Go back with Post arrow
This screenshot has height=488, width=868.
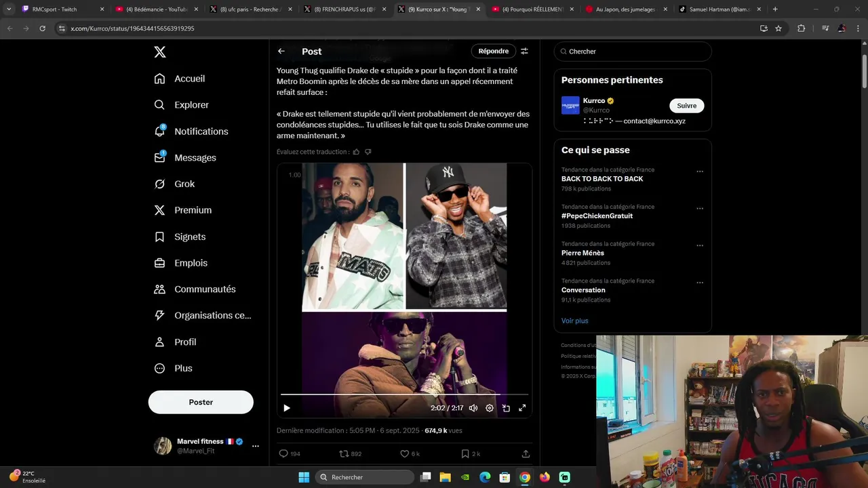(x=281, y=52)
